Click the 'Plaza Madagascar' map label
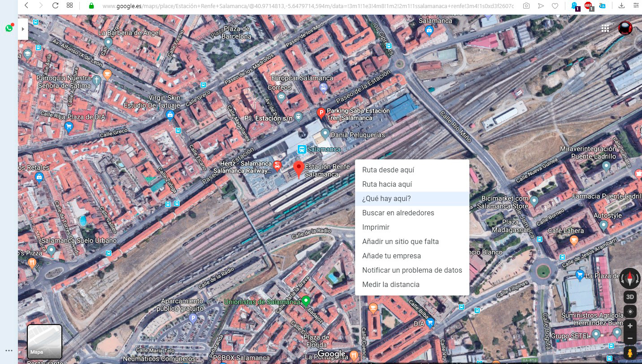The width and height of the screenshot is (642, 364). coord(511,226)
